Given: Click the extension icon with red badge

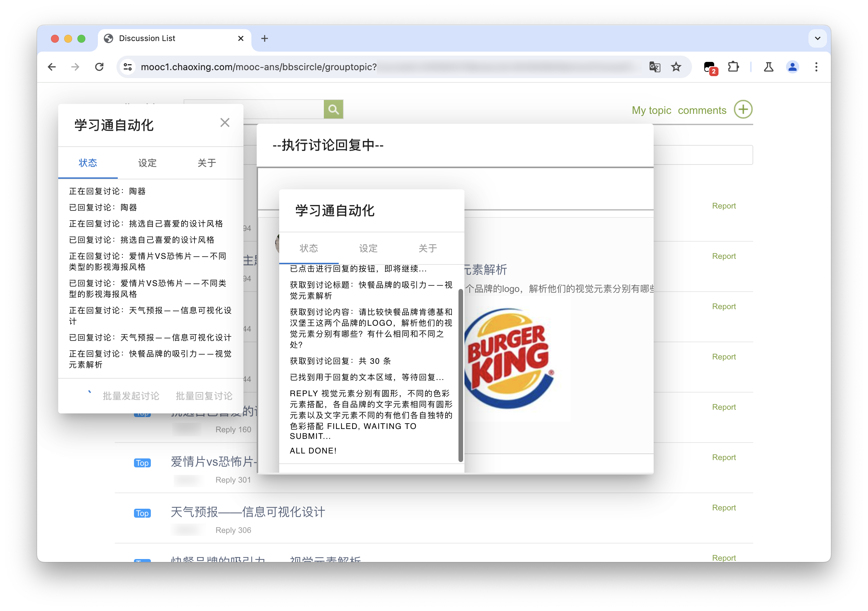Looking at the screenshot, I should (710, 67).
